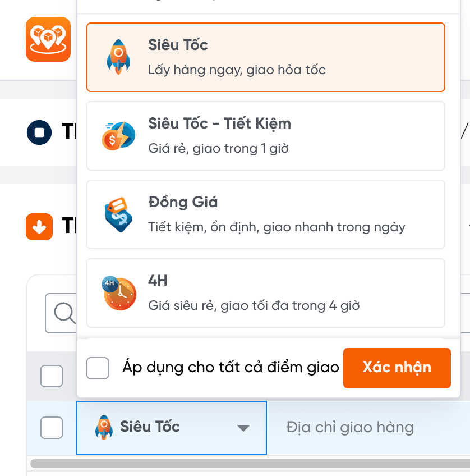Pick the Đồng Giá delivery option

266,214
